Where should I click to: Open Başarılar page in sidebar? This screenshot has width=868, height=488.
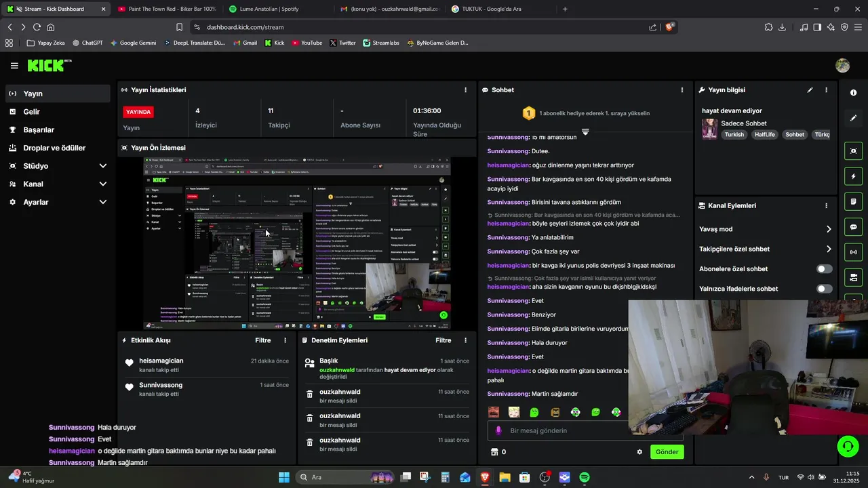pos(58,129)
